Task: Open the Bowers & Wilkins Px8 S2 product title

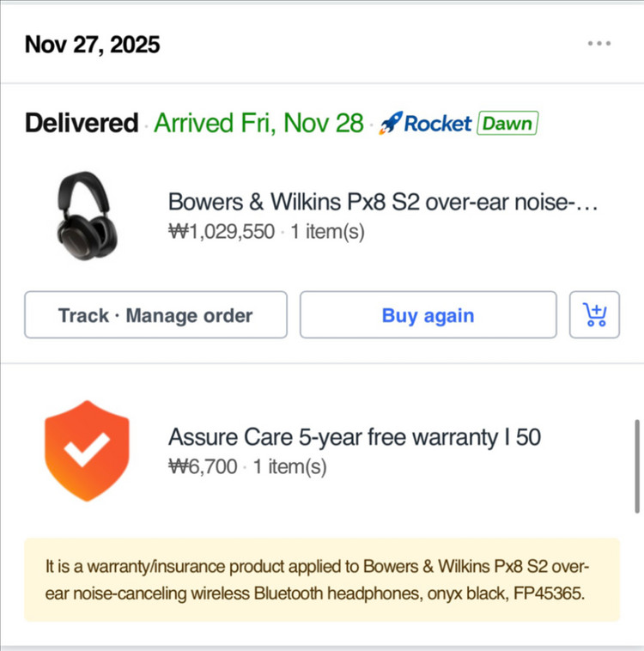Action: pos(382,203)
